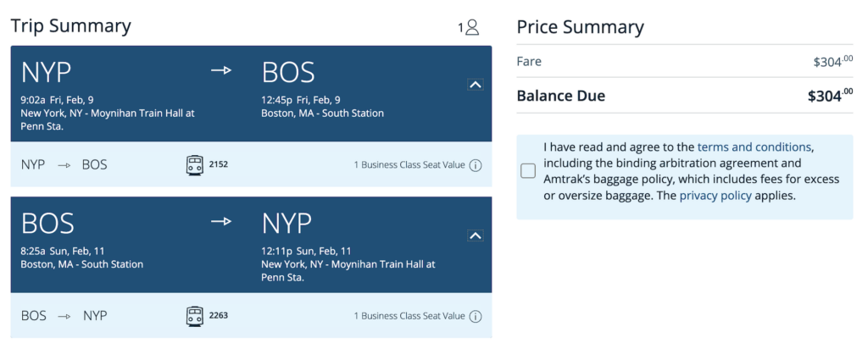Collapse the BOS to NYP trip details
This screenshot has height=349, width=868.
[x=476, y=235]
